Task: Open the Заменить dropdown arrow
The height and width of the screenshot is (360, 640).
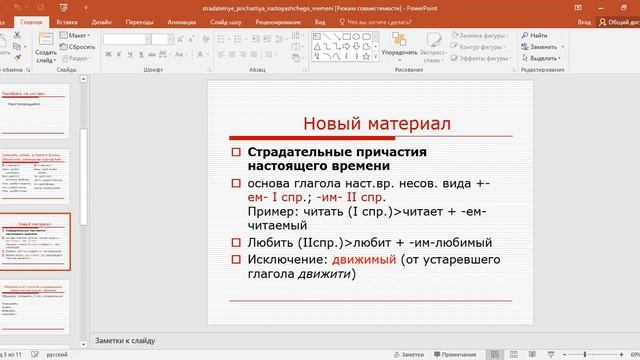Action: pyautogui.click(x=563, y=47)
